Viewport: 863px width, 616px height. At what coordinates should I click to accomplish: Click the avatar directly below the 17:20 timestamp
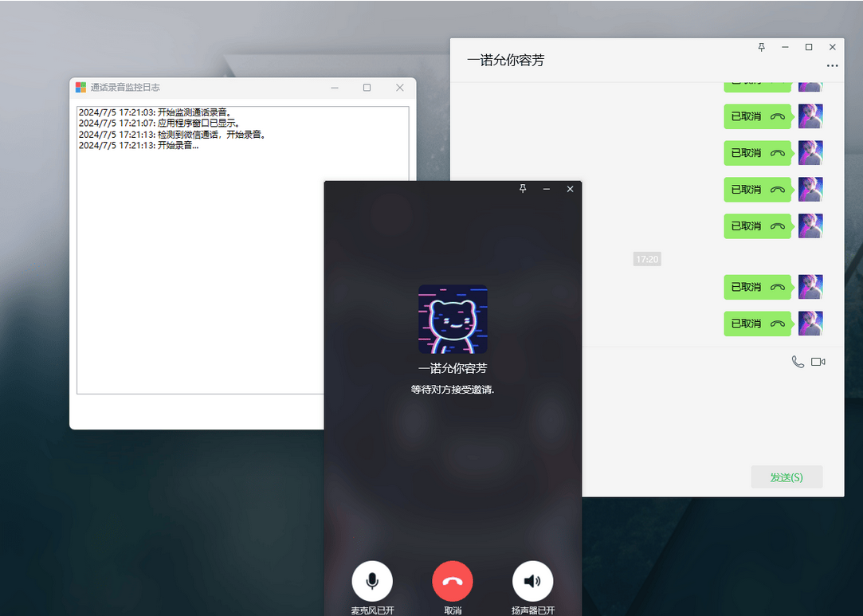(x=810, y=287)
